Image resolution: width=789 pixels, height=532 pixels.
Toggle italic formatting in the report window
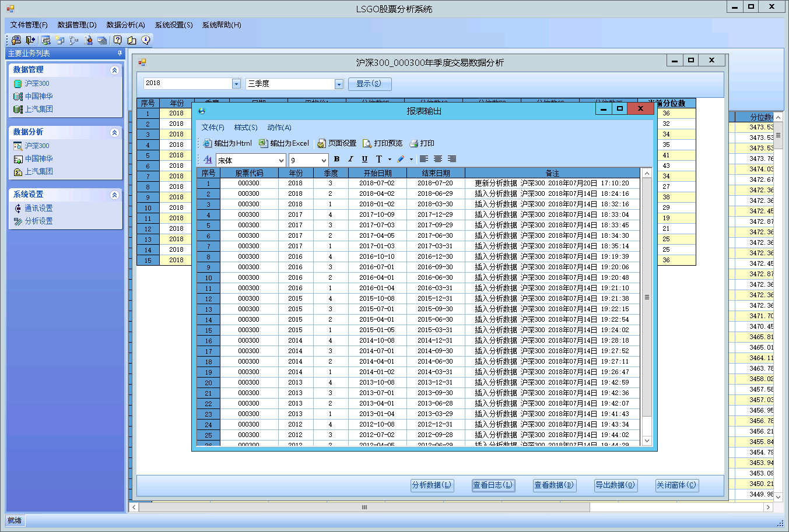point(350,159)
